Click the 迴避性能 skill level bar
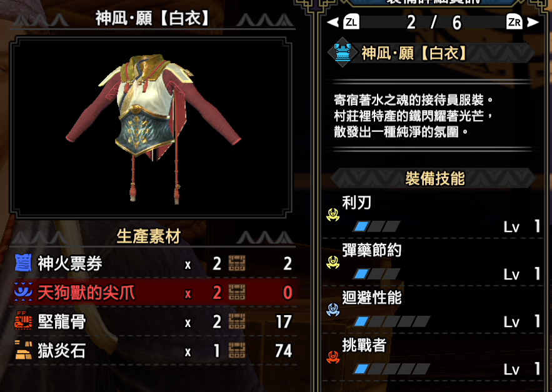This screenshot has width=552, height=392. coord(391,321)
